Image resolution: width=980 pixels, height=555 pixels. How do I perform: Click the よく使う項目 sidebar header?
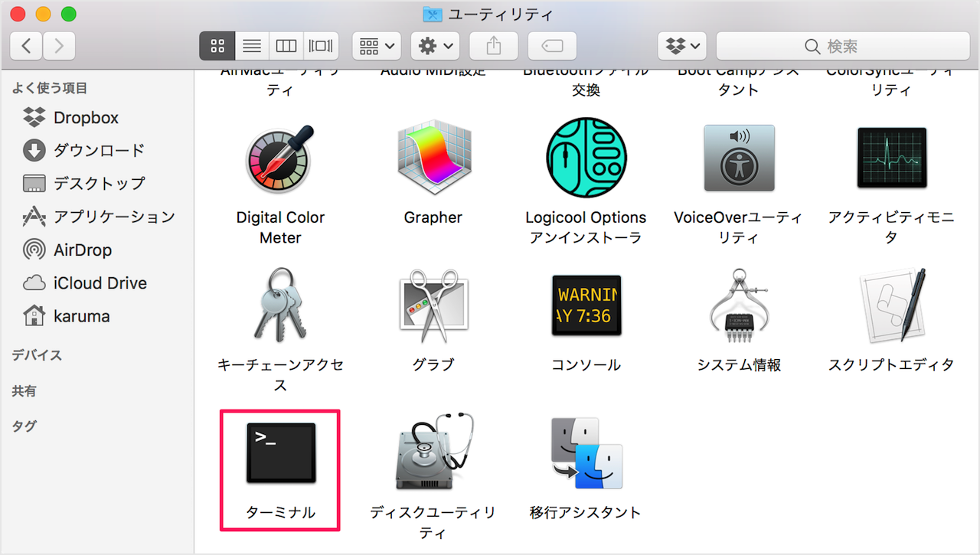click(50, 88)
